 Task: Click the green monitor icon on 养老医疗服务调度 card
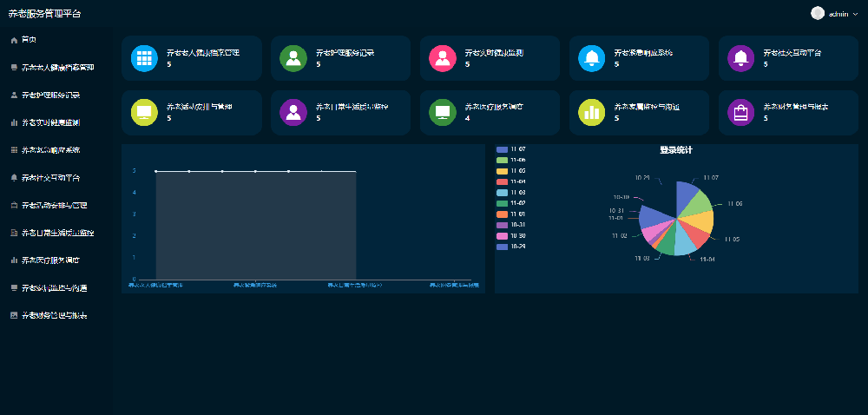(x=443, y=112)
